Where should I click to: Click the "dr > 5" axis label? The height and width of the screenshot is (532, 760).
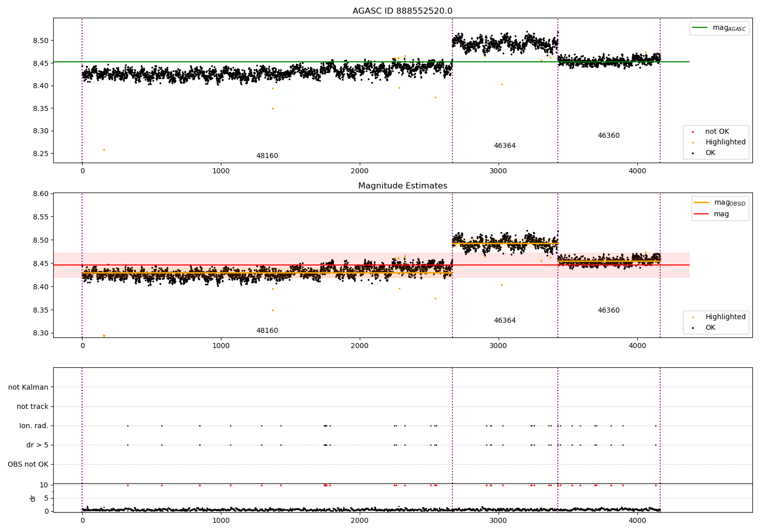[37, 445]
